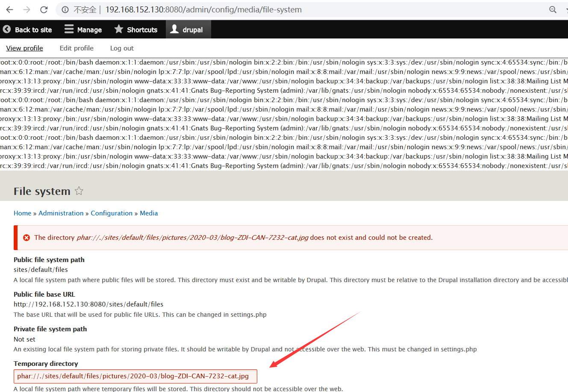Open the Administration breadcrumb link
The image size is (568, 392).
click(x=61, y=213)
